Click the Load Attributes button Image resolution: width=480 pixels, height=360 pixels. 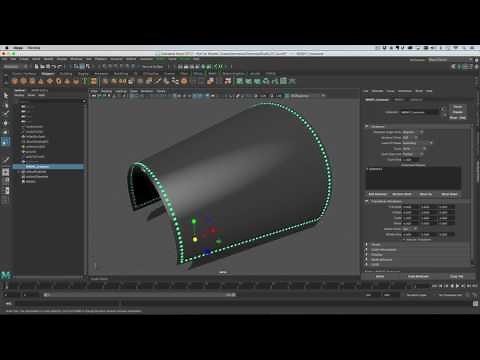418,276
